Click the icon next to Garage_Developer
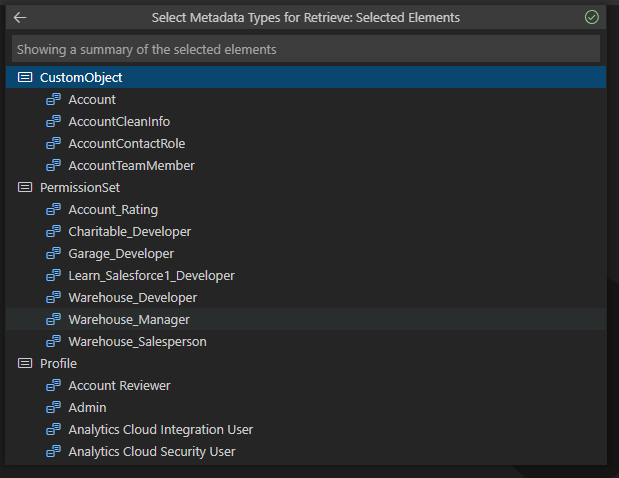Image resolution: width=619 pixels, height=478 pixels. [54, 254]
